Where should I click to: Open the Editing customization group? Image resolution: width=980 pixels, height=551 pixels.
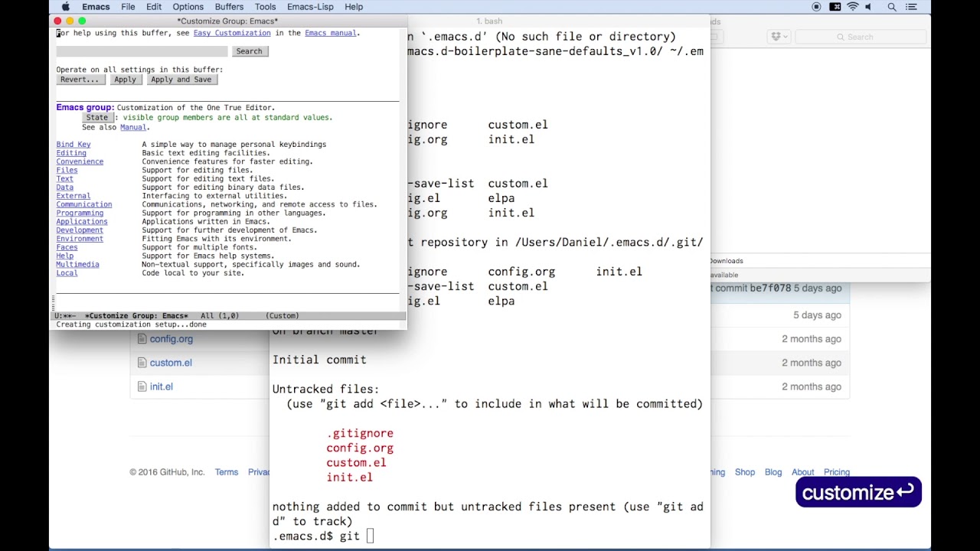71,153
